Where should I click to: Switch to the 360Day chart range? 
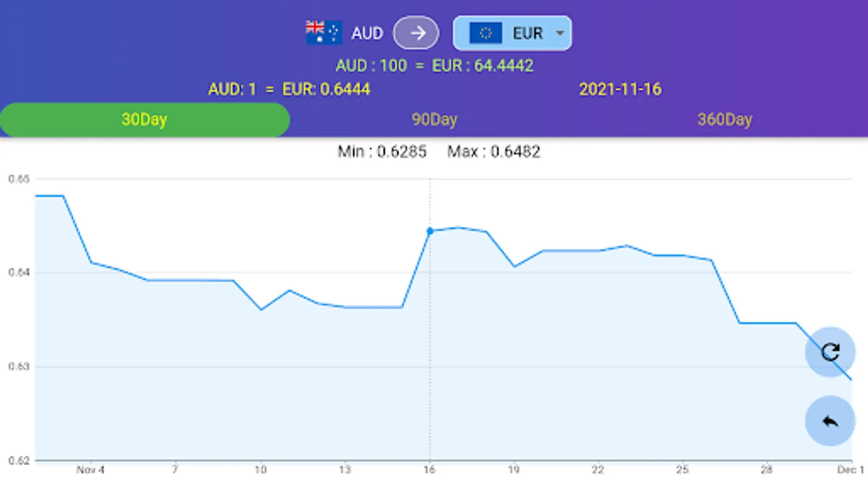(724, 119)
